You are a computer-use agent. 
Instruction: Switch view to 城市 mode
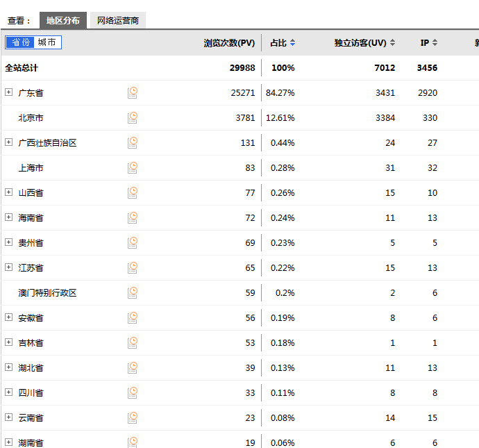(x=47, y=43)
